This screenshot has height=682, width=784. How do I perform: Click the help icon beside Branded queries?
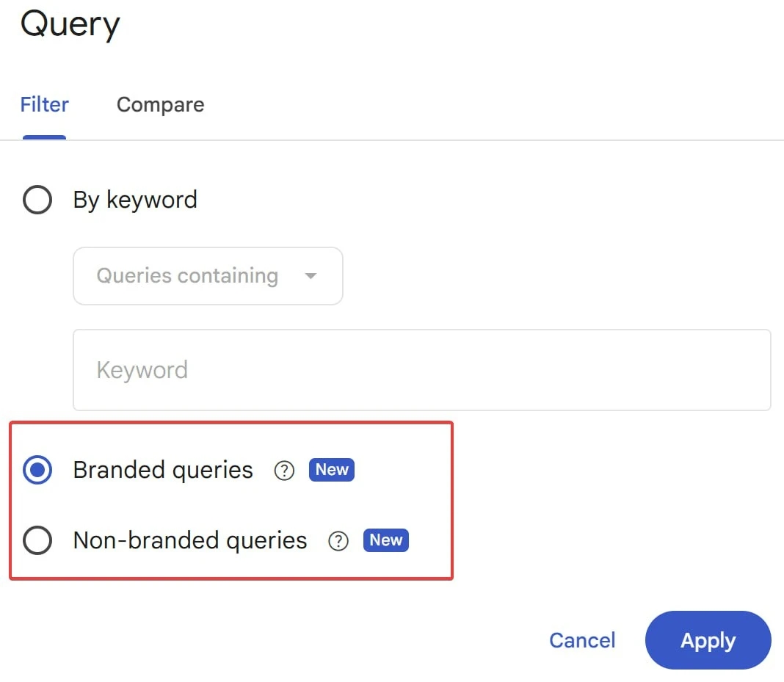coord(284,471)
